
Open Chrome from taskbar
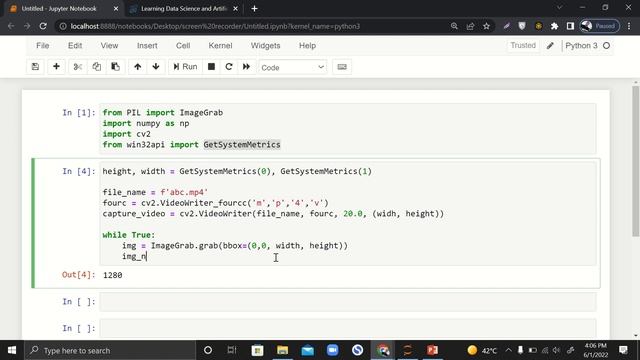pos(383,350)
